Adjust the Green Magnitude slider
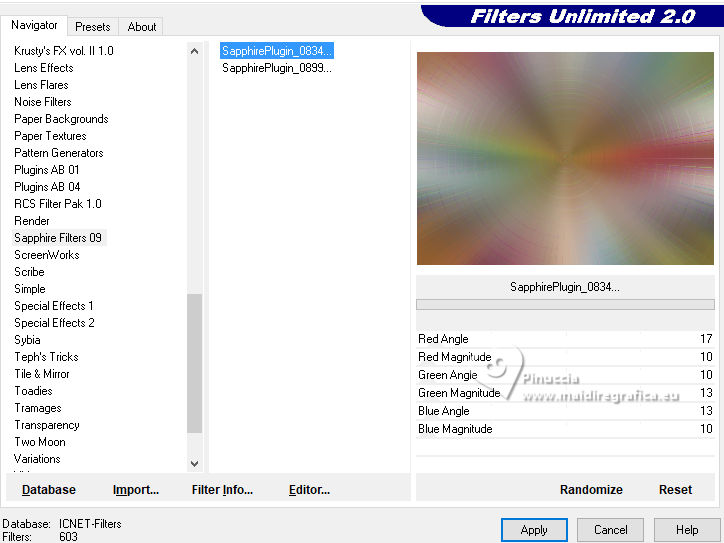Screen dimensions: 724x543 click(565, 393)
